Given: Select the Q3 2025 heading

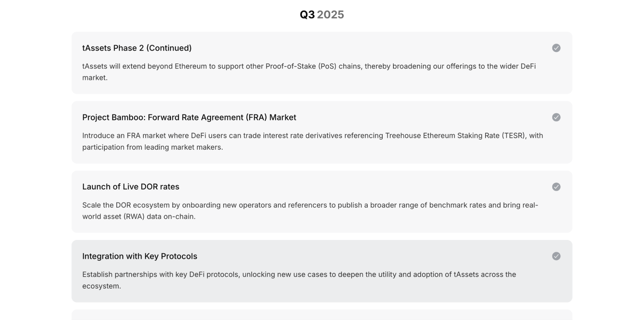Looking at the screenshot, I should [322, 14].
